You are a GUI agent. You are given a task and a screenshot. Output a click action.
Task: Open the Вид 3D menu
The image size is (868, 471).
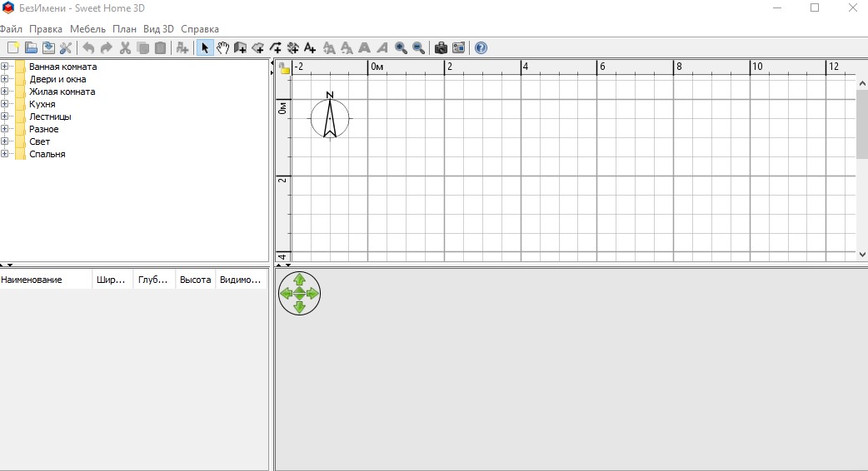[x=158, y=29]
